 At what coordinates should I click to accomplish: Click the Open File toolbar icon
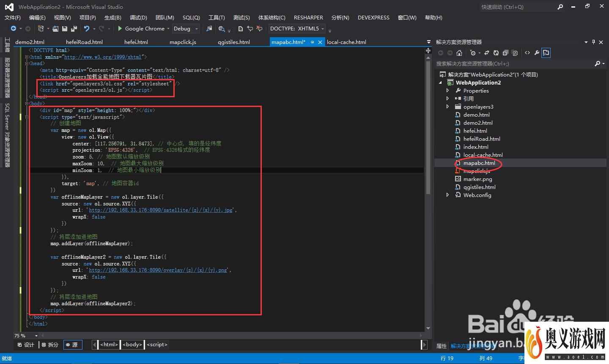(55, 28)
